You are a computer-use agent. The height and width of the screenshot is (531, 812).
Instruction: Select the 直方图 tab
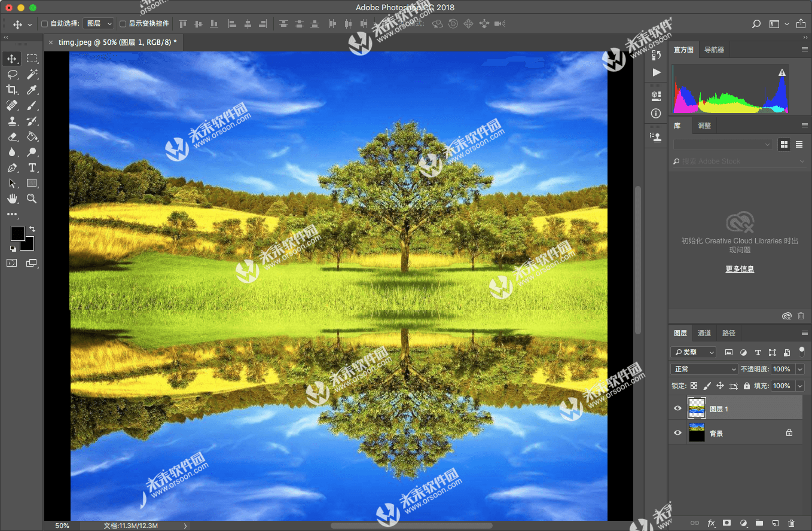(683, 50)
